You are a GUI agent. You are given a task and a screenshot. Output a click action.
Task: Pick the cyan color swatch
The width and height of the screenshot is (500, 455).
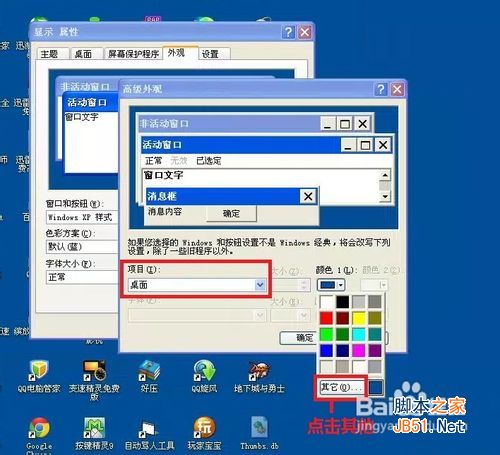359,334
